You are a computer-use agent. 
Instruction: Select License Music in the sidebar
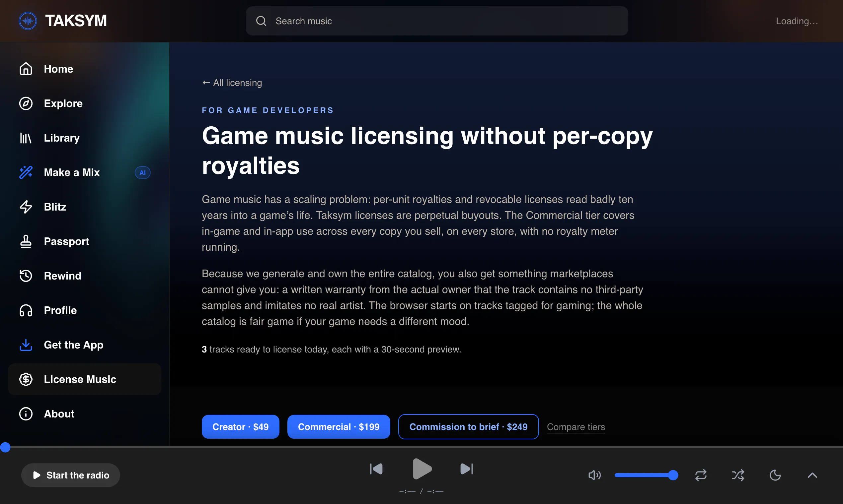click(x=84, y=379)
